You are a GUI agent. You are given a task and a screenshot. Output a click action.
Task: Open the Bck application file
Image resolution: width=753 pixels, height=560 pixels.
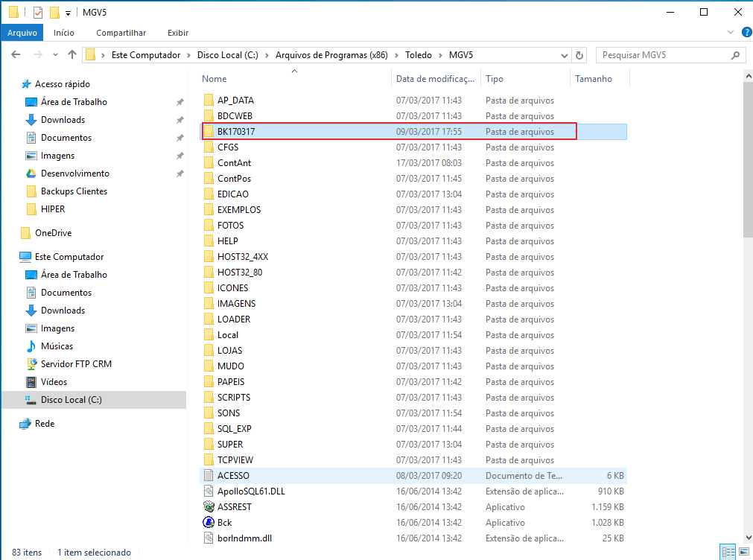[x=224, y=522]
